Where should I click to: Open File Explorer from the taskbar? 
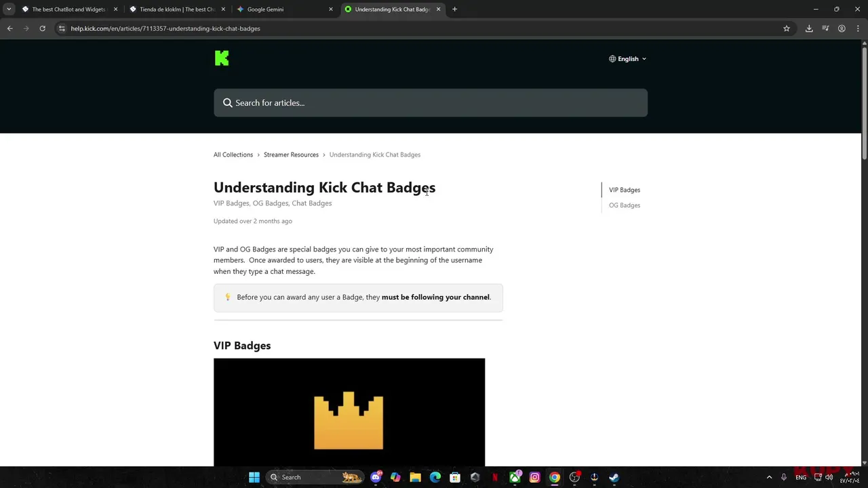pos(415,477)
